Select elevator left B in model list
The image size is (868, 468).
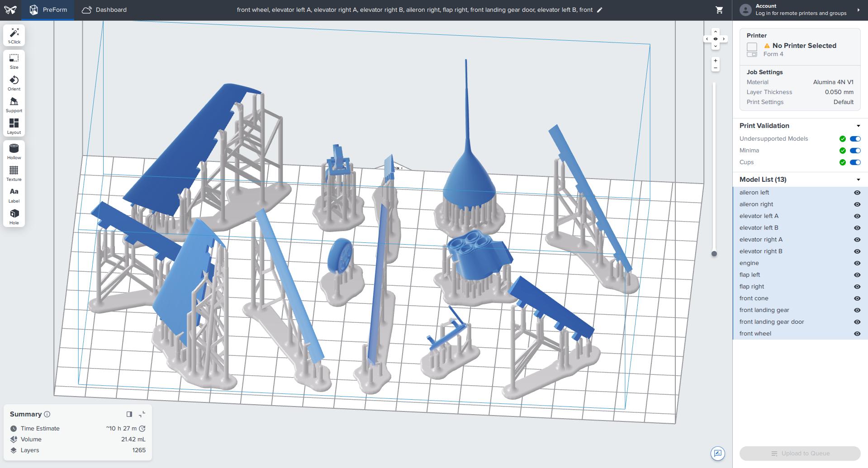(800, 228)
